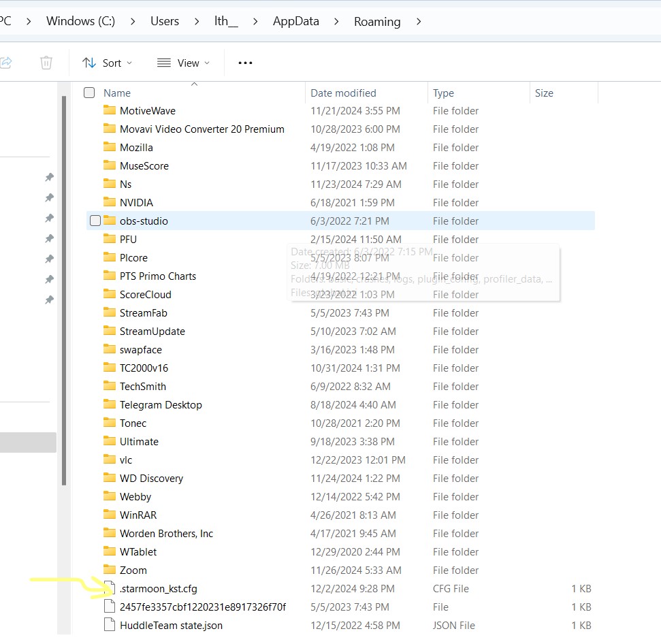Click the navigation pane vertical scrollbar

[64, 286]
